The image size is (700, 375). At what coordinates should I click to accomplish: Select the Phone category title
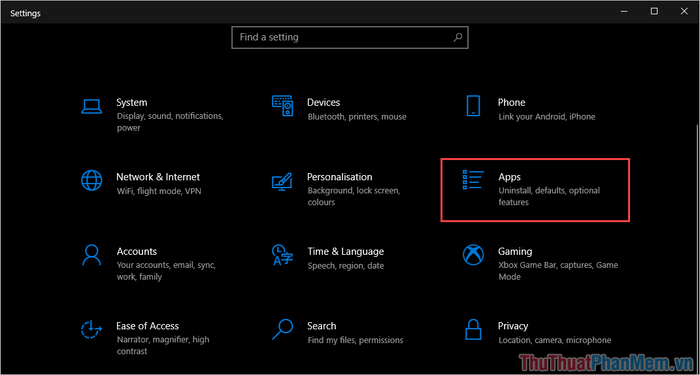512,103
